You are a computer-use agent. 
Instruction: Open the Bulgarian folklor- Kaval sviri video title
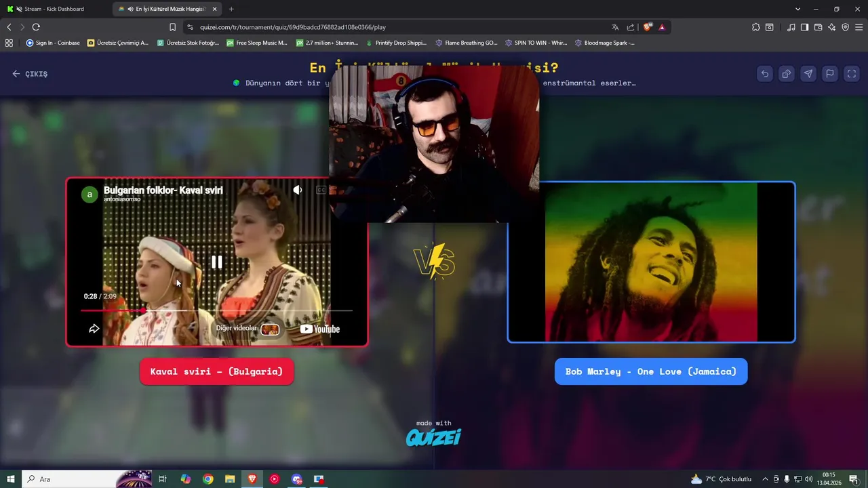pyautogui.click(x=163, y=190)
